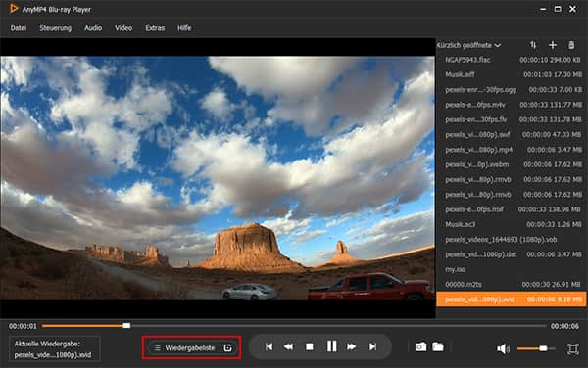Viewport: 588px width, 368px height.
Task: Click the highlighted .wvid playlist entry
Action: (x=512, y=299)
